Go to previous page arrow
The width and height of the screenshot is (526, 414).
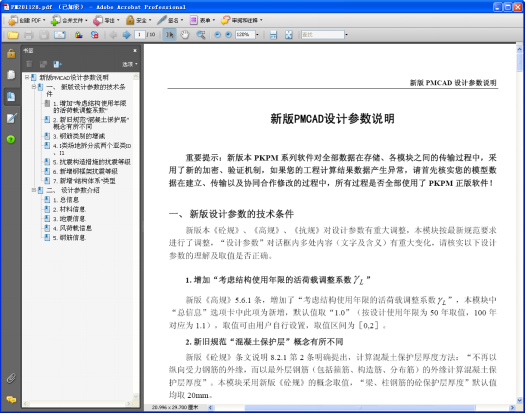tap(113, 35)
